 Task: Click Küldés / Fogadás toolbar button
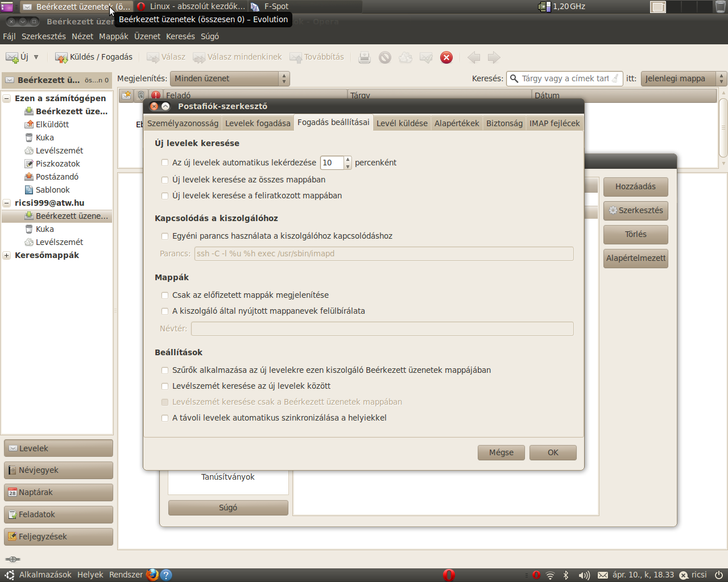(94, 57)
